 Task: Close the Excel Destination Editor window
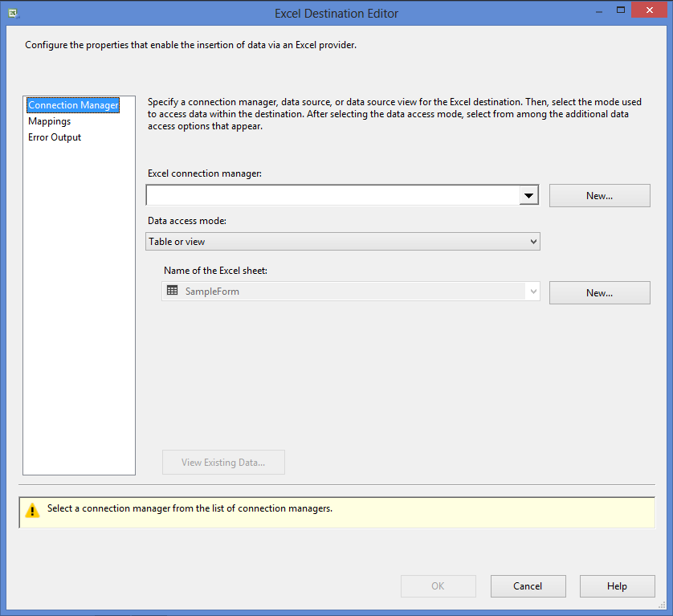pos(650,10)
